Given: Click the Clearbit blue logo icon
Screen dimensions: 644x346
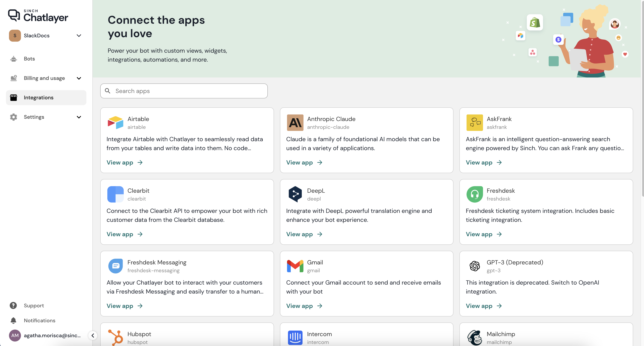Looking at the screenshot, I should (115, 194).
